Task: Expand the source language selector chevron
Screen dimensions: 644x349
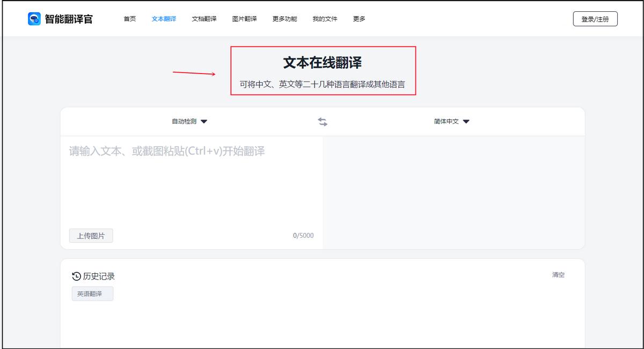Action: [204, 121]
